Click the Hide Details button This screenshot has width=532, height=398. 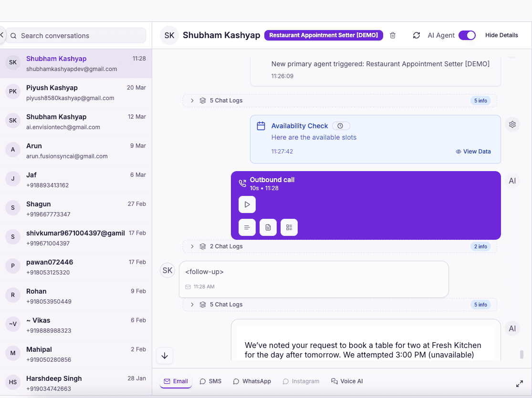click(x=501, y=35)
